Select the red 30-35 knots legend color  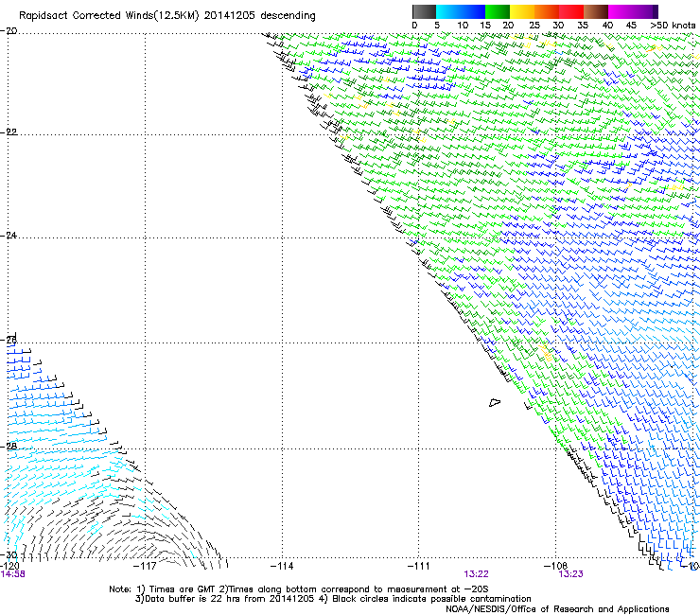(571, 11)
